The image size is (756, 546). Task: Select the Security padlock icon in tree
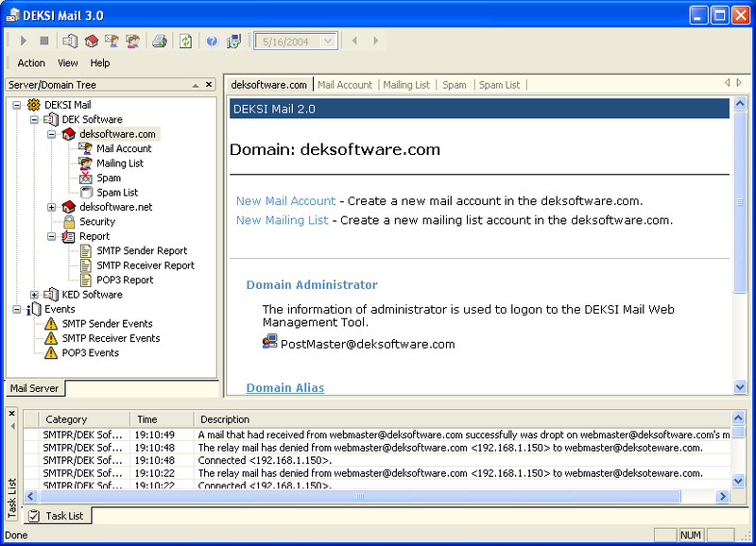pyautogui.click(x=69, y=221)
